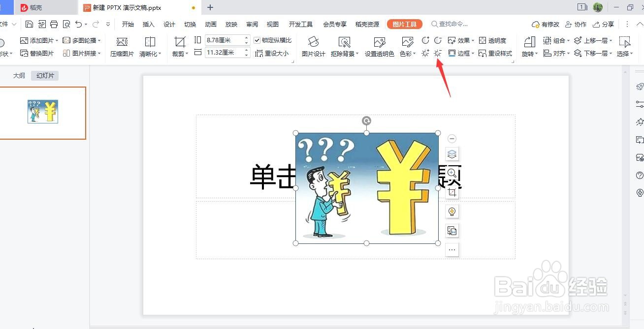Open the Picture Design (图片设计) tool
The height and width of the screenshot is (329, 644).
(x=314, y=47)
